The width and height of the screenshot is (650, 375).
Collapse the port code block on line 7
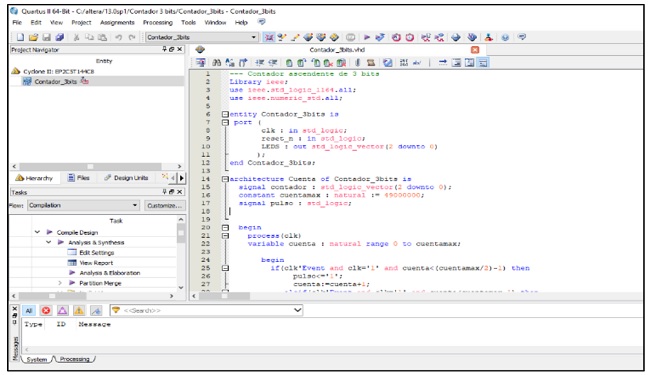225,123
